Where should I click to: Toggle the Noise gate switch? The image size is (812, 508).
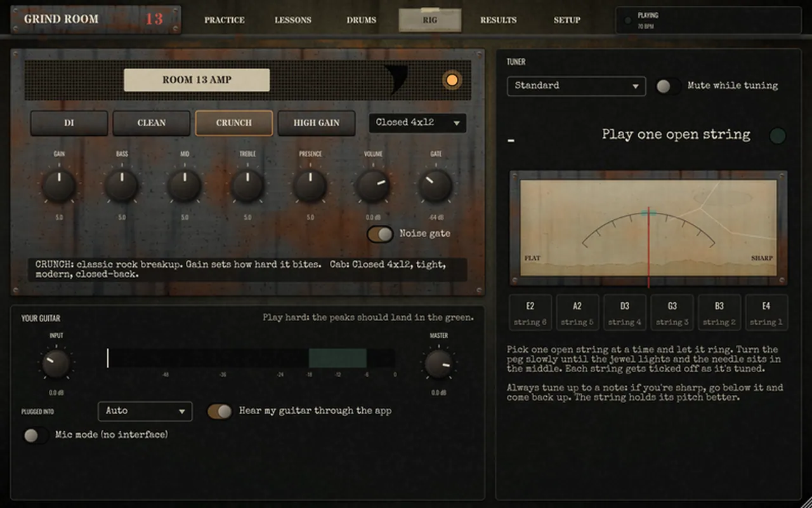[381, 234]
